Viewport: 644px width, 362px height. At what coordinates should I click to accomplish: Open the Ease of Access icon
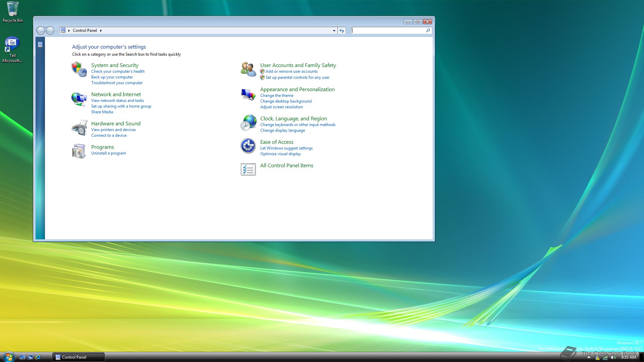point(248,146)
